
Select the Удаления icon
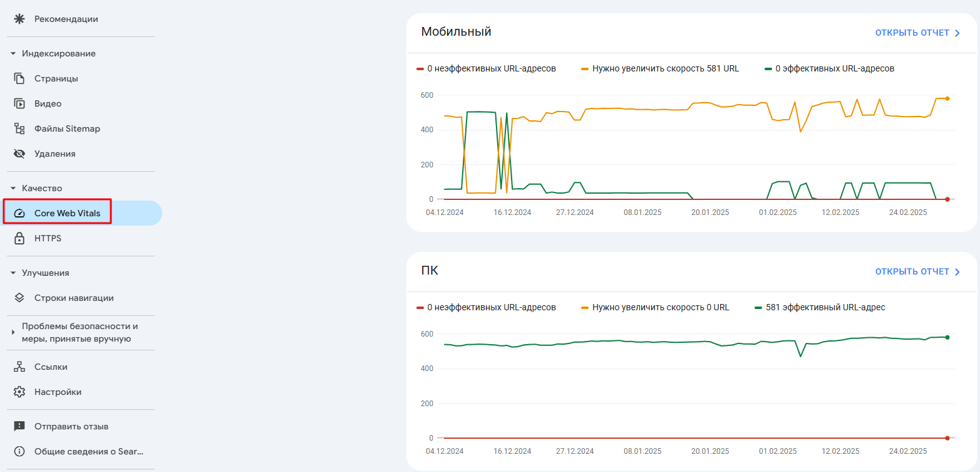coord(20,153)
